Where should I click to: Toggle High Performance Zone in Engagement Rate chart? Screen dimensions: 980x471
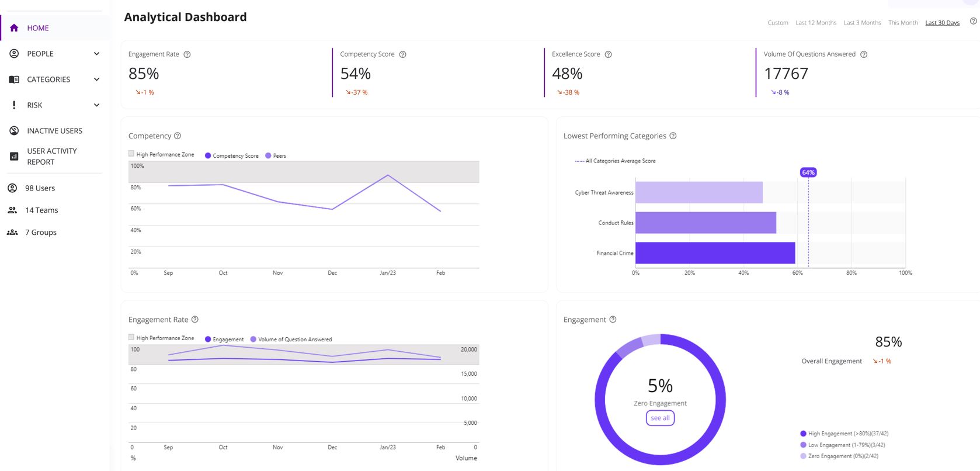tap(131, 337)
